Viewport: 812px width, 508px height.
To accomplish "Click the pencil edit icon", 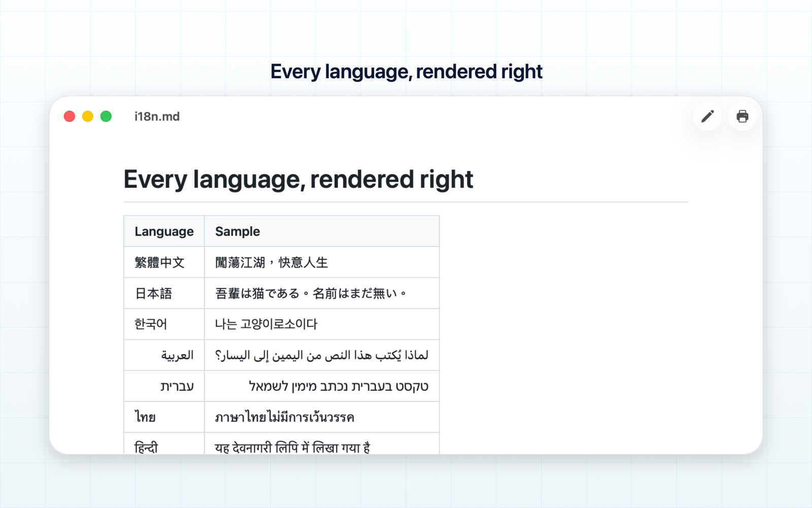I will (x=707, y=116).
